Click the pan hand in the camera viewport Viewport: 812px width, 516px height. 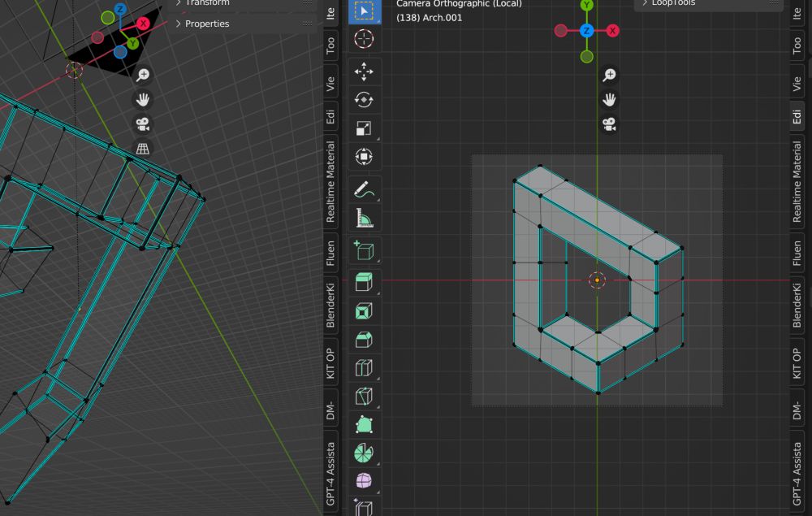tap(609, 99)
